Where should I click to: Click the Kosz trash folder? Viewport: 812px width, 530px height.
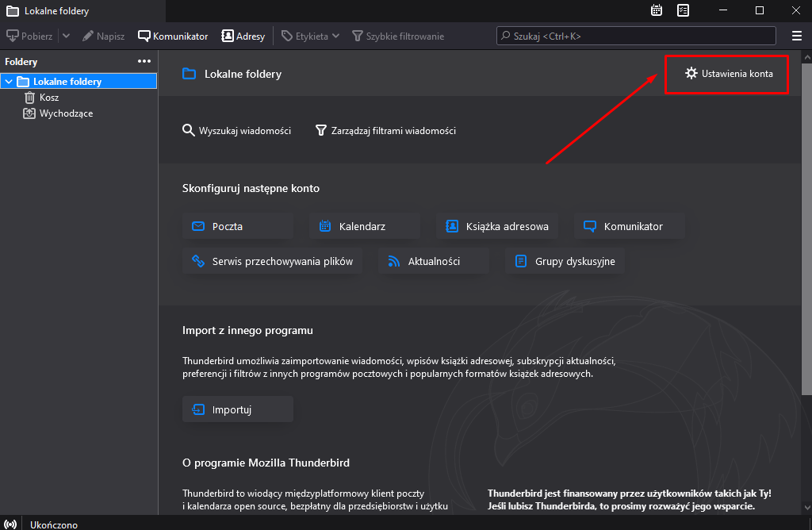coord(48,98)
